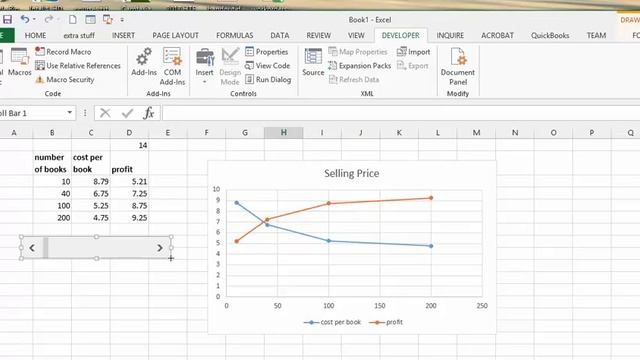Open control Properties
Image resolution: width=640 pixels, height=360 pixels.
click(x=267, y=51)
